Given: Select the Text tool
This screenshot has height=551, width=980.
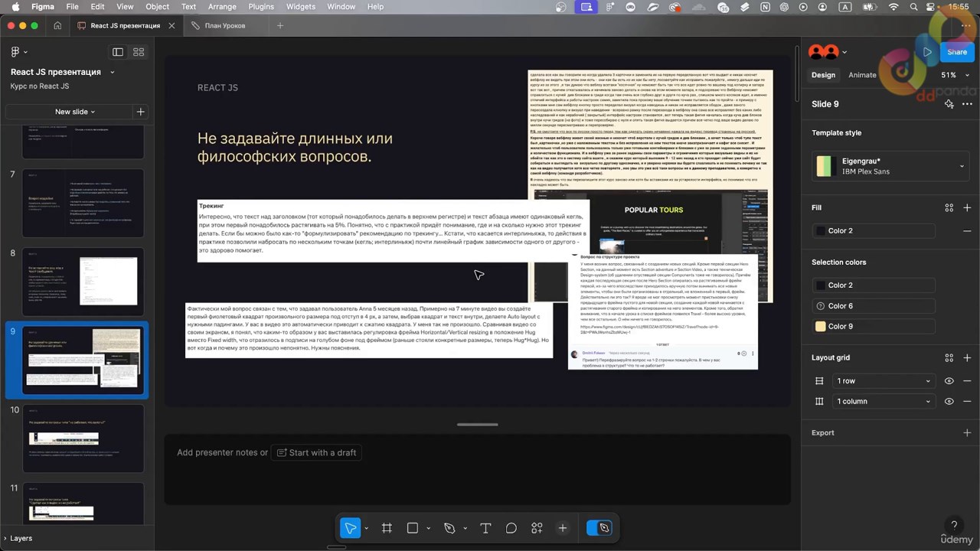Looking at the screenshot, I should coord(485,528).
